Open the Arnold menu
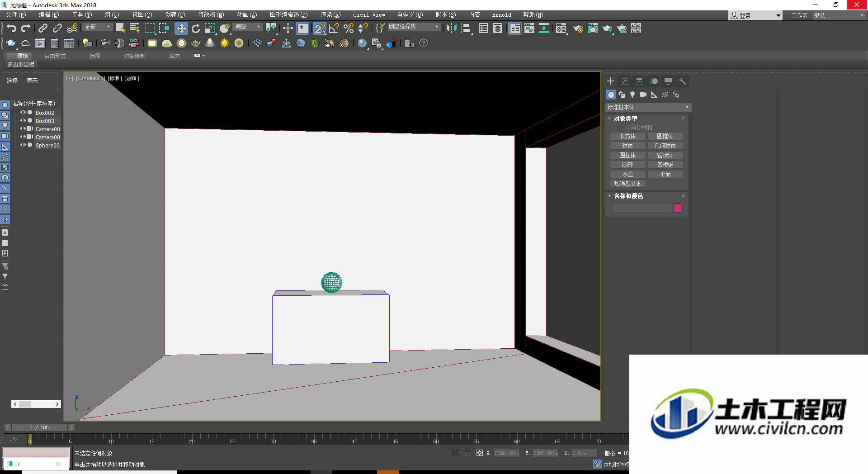Image resolution: width=868 pixels, height=474 pixels. pos(501,15)
